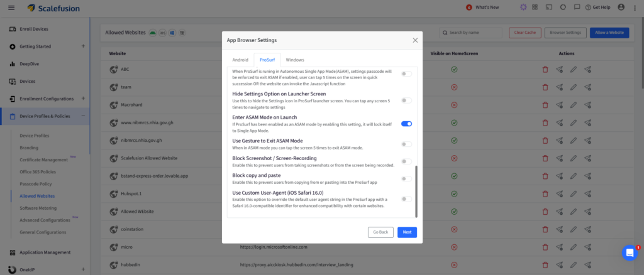Open the apps grid icon in header

535,7
